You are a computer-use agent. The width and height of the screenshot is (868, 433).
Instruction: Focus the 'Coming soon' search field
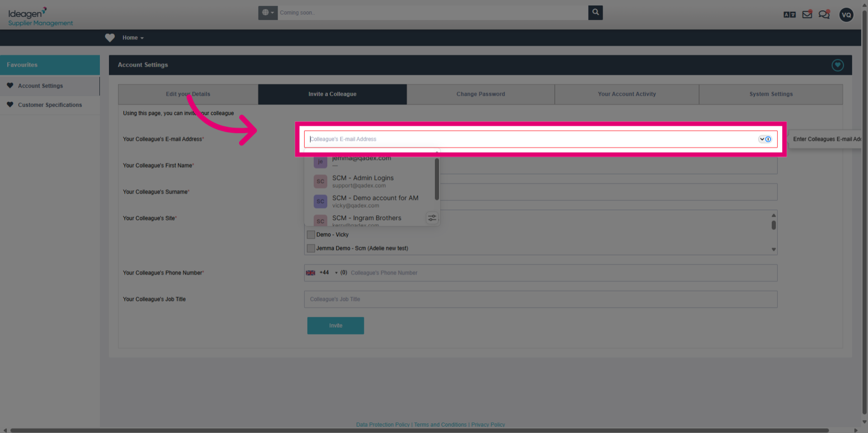pyautogui.click(x=433, y=13)
